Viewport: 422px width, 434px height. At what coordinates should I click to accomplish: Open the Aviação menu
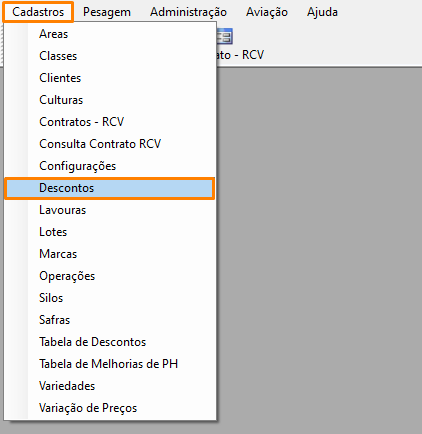pyautogui.click(x=267, y=12)
